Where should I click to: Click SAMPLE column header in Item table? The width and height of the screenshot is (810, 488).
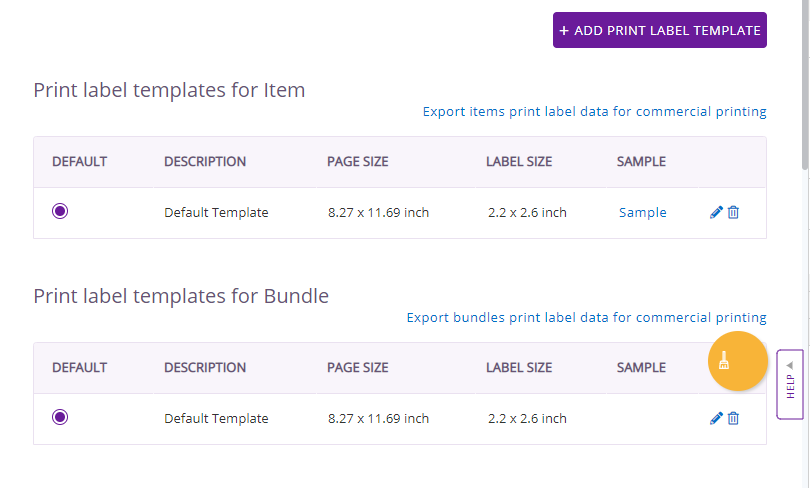click(x=641, y=162)
